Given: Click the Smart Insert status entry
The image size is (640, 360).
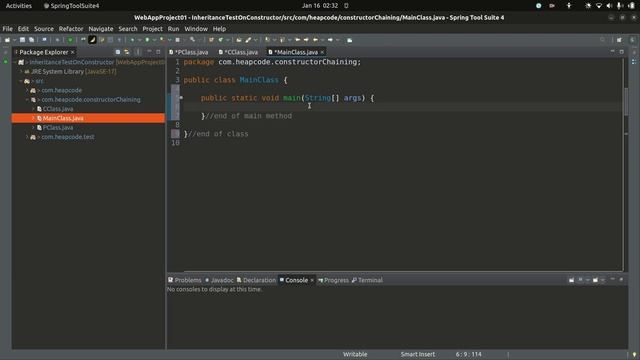Looking at the screenshot, I should point(418,354).
